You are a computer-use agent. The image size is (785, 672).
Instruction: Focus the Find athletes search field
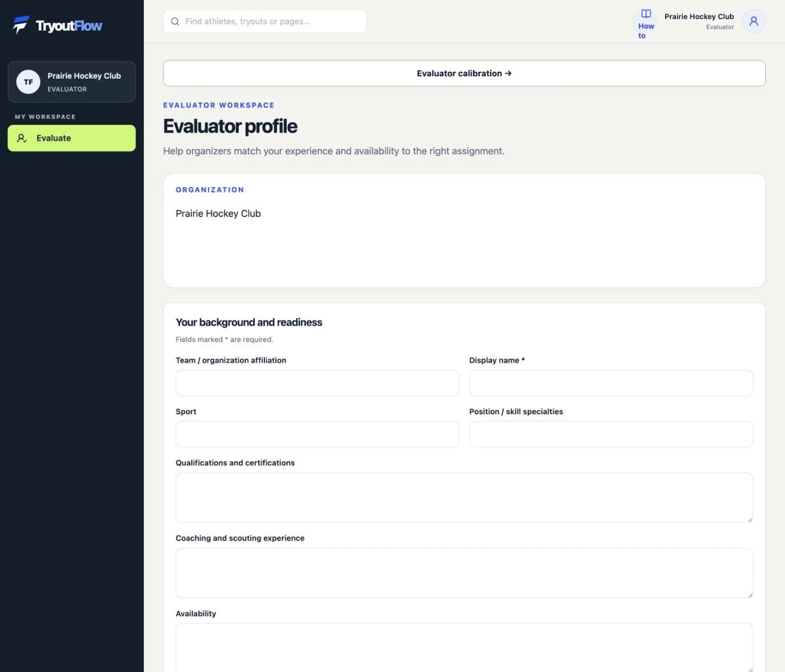[265, 22]
